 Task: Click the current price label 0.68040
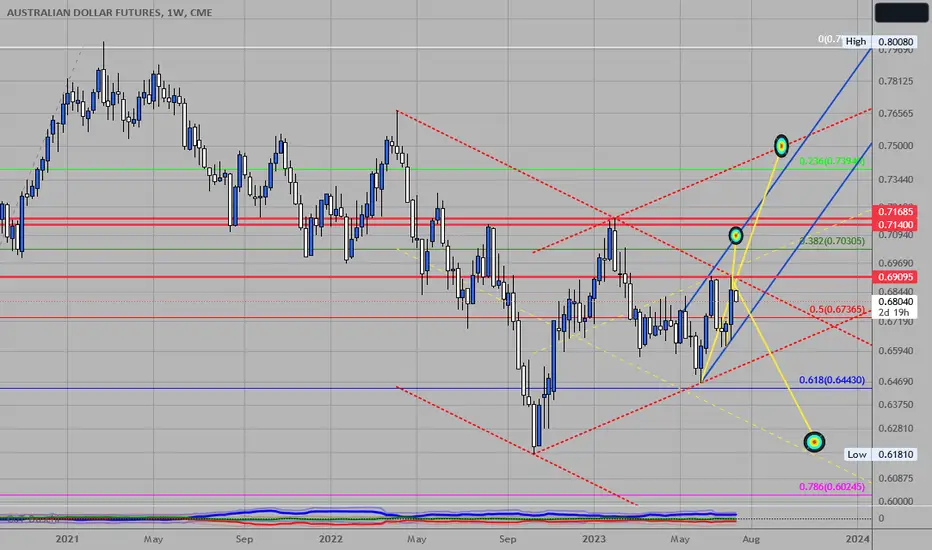[x=895, y=301]
